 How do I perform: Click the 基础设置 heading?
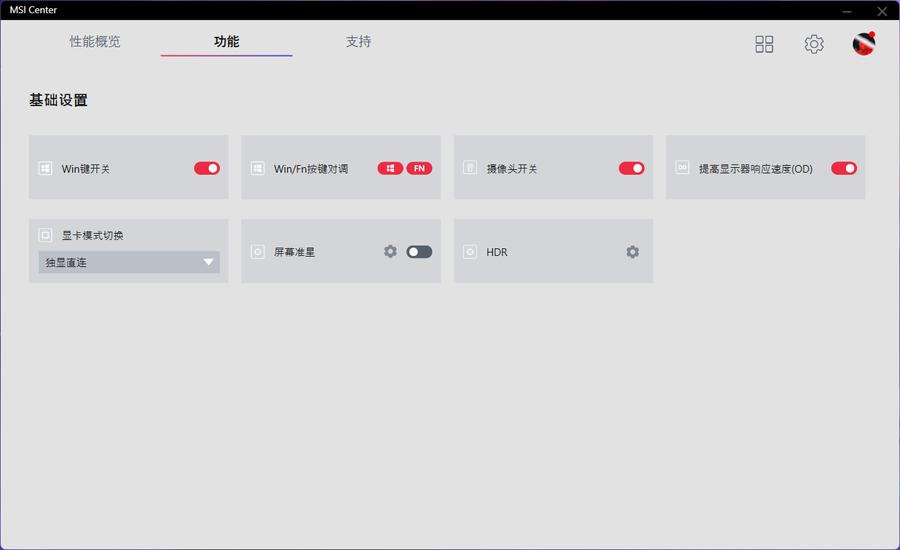(x=59, y=100)
